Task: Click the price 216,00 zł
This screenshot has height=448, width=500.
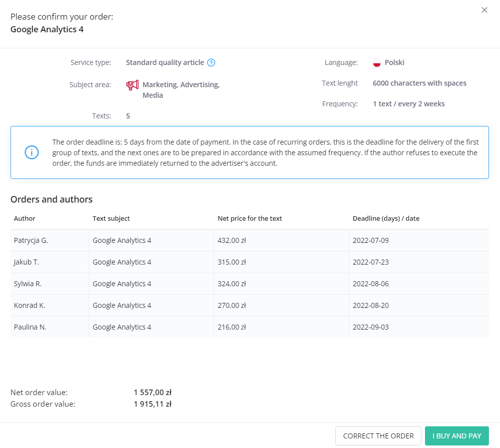Action: (232, 328)
